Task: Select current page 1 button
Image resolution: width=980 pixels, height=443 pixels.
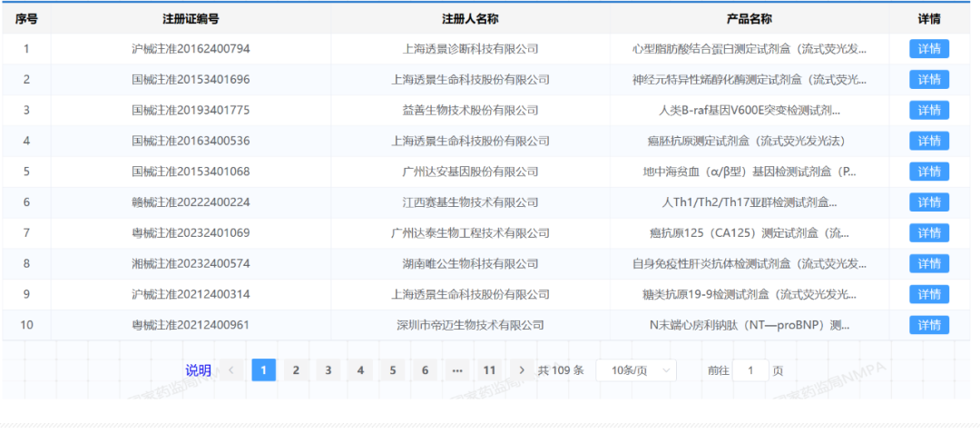Action: (263, 370)
